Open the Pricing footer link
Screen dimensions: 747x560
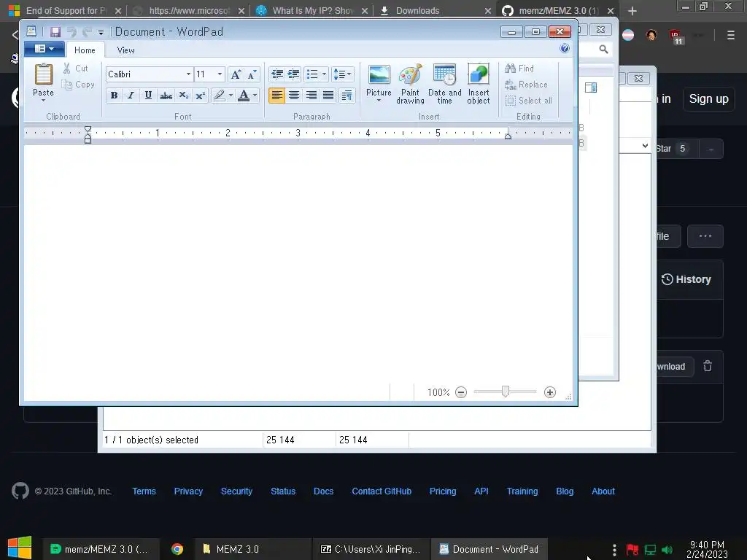443,491
